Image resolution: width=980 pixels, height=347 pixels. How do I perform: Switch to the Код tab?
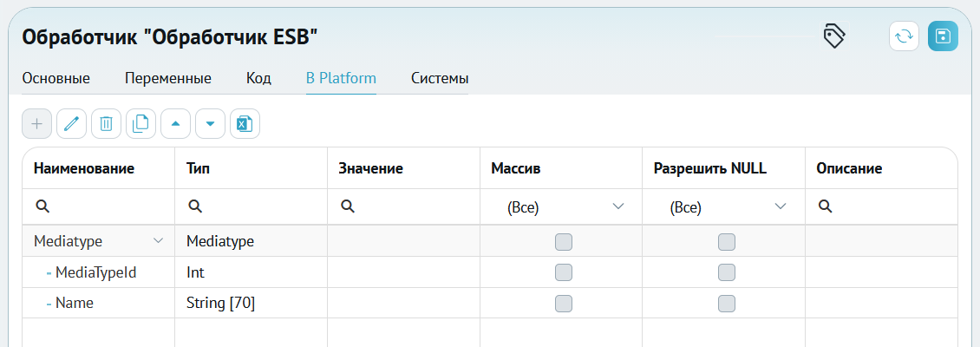tap(258, 79)
